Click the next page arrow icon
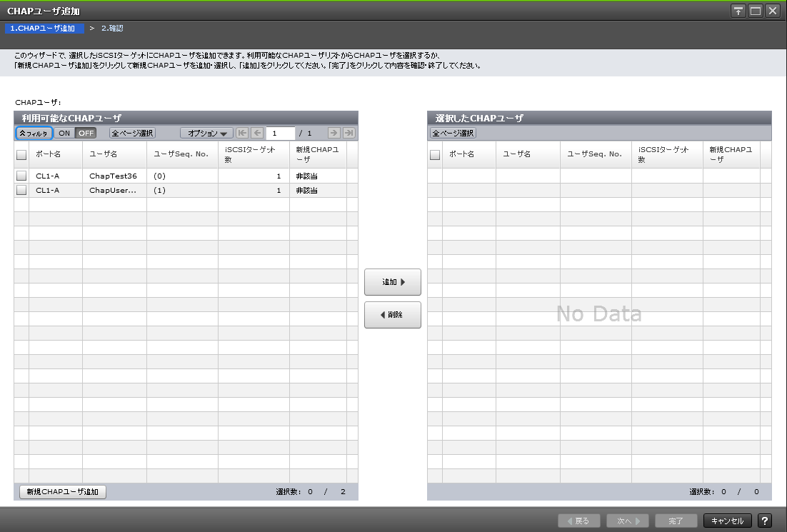The image size is (787, 532). click(x=333, y=133)
